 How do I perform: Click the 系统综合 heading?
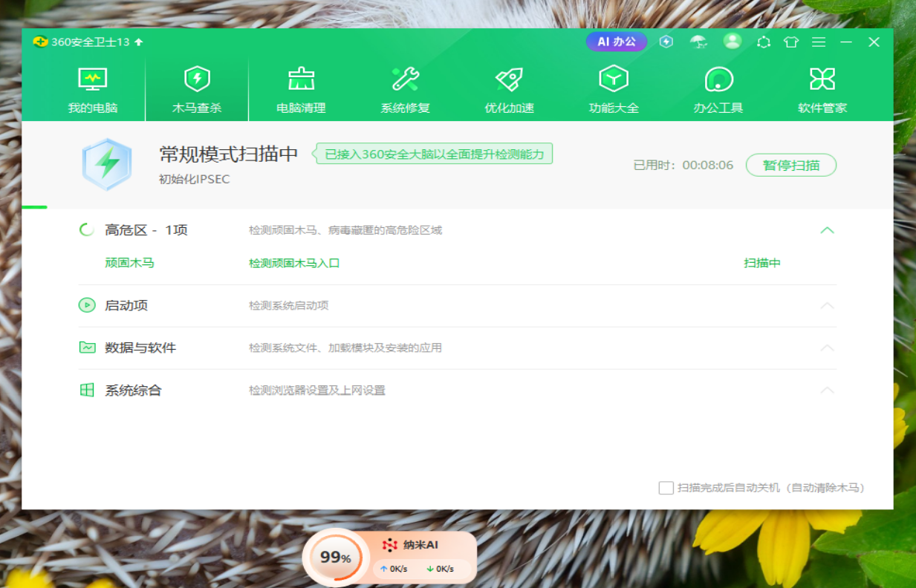(x=133, y=390)
